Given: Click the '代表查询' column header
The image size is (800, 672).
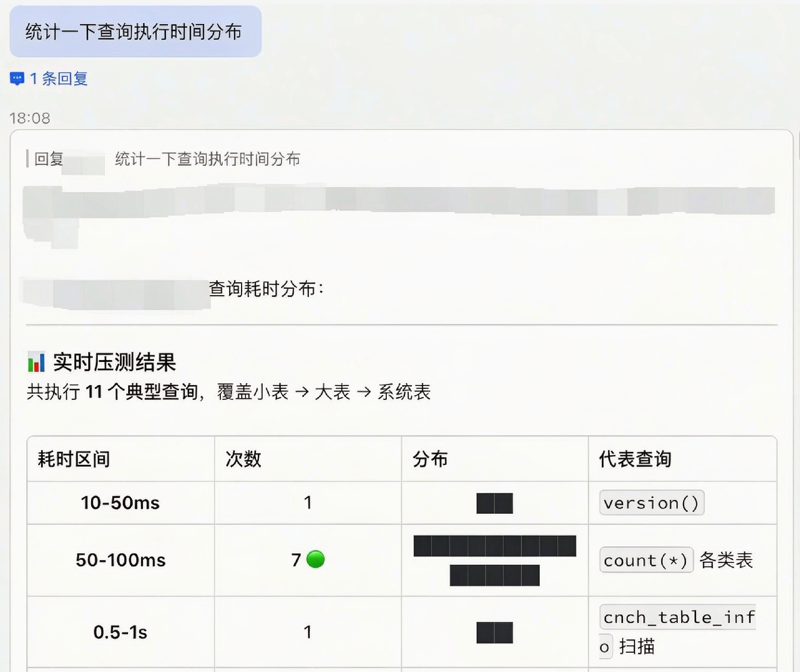Looking at the screenshot, I should (x=635, y=459).
